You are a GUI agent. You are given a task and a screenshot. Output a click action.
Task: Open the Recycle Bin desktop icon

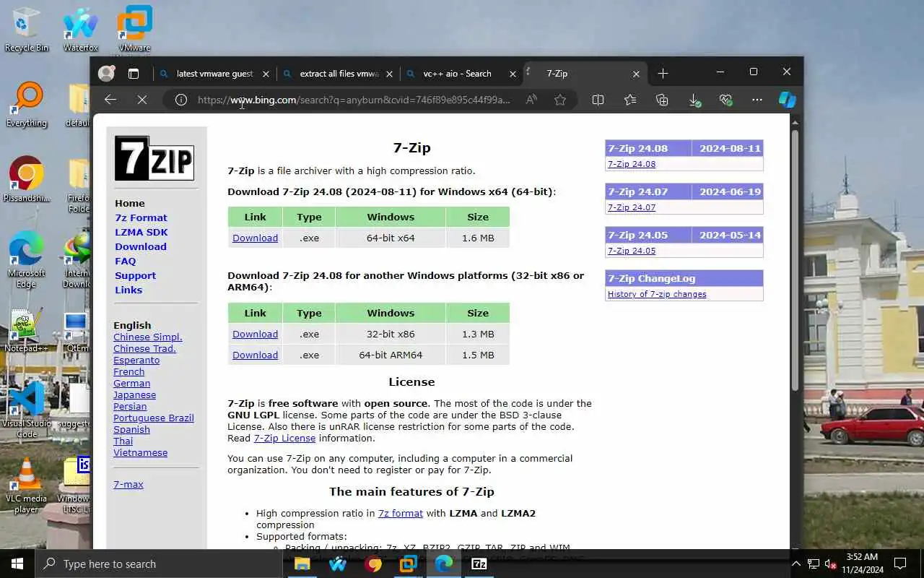point(26,30)
